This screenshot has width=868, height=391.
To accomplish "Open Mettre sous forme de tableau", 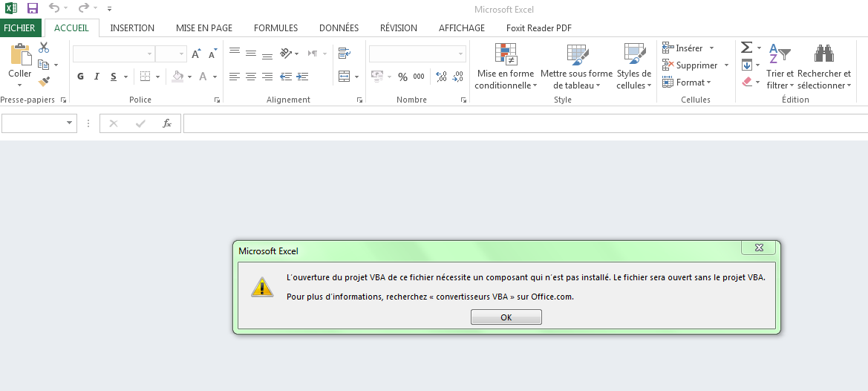I will click(576, 66).
